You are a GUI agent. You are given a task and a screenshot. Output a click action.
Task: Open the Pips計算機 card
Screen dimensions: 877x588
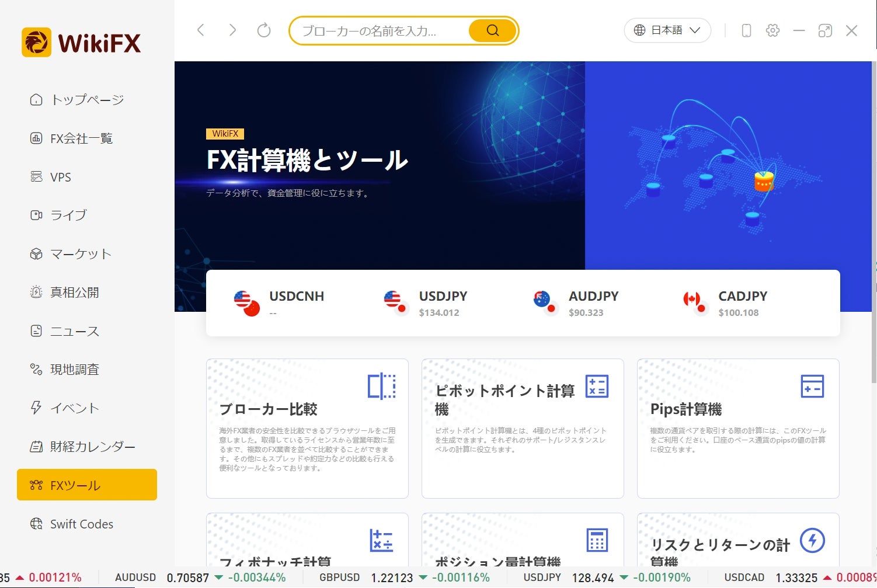[x=738, y=429]
